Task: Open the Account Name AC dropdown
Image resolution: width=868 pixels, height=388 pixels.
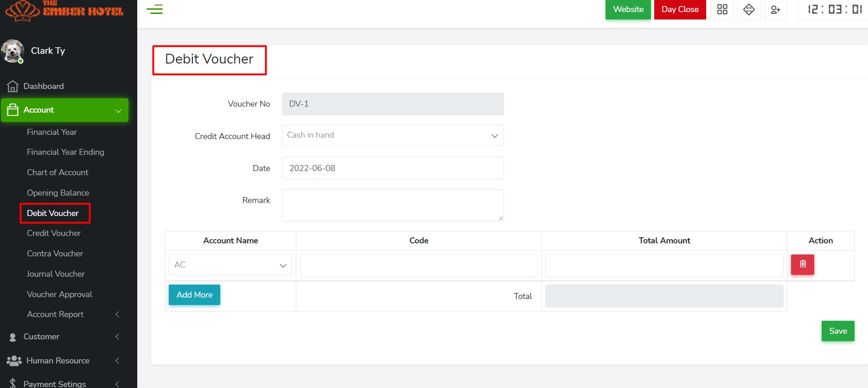Action: [230, 265]
